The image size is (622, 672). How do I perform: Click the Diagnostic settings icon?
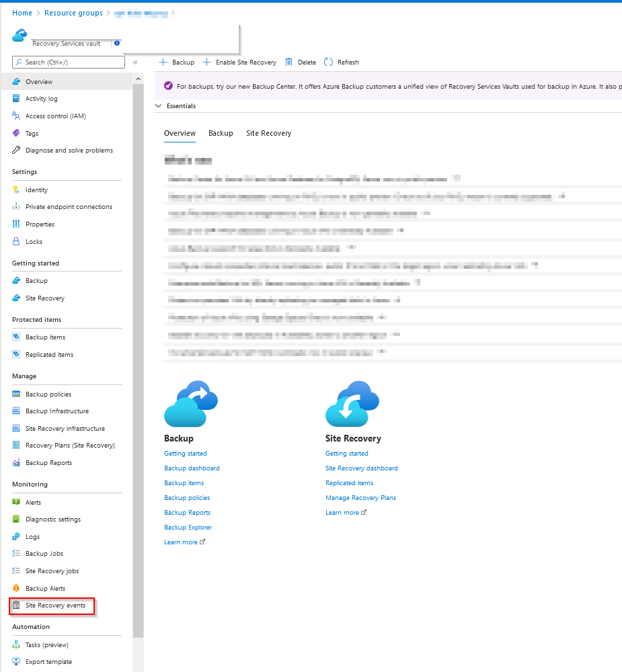pos(16,519)
